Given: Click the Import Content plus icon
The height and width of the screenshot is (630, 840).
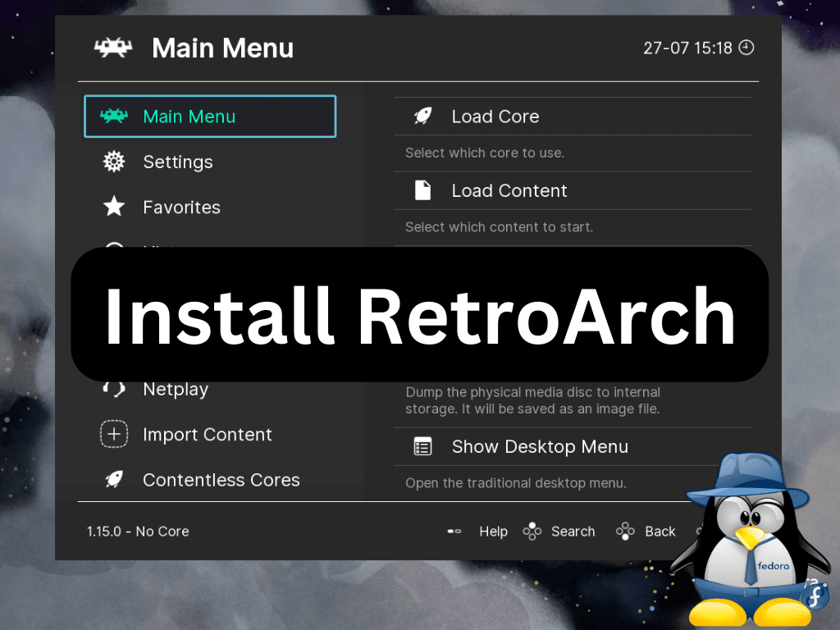Looking at the screenshot, I should click(114, 434).
